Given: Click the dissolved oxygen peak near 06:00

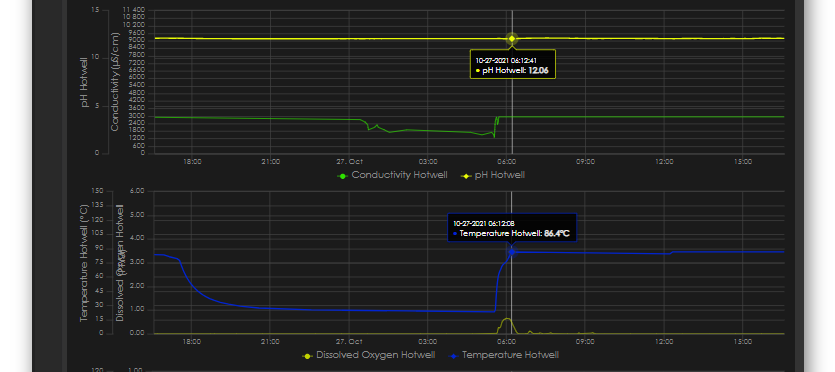Looking at the screenshot, I should coord(507,319).
